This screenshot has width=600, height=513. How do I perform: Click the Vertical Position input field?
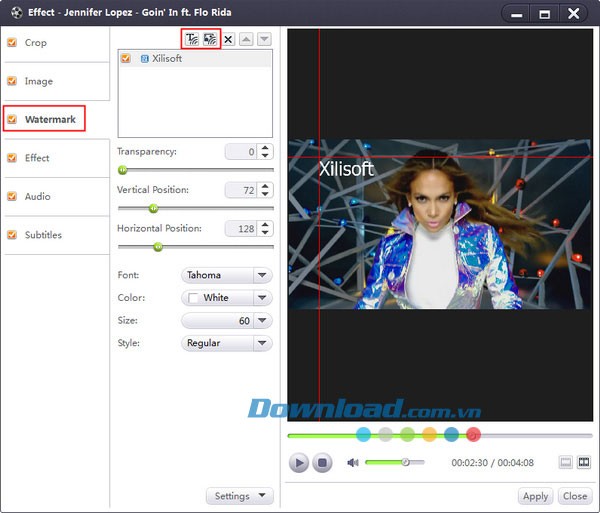(x=241, y=190)
